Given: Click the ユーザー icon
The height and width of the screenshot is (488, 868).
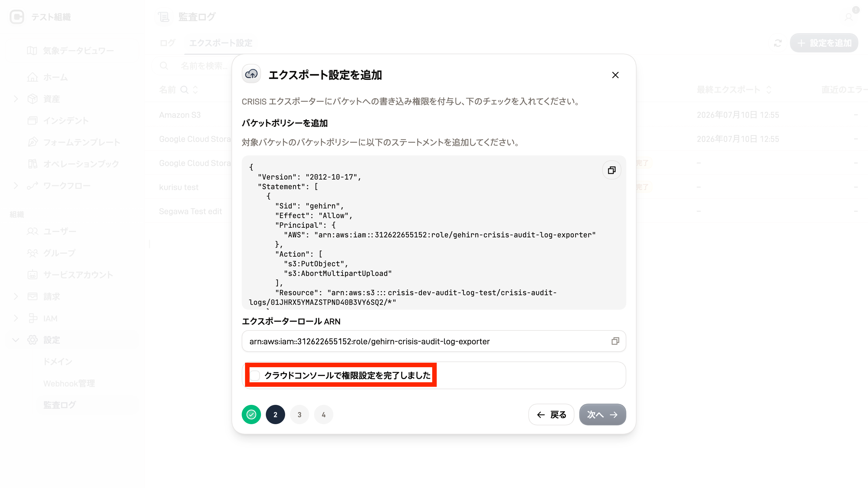Looking at the screenshot, I should tap(32, 231).
